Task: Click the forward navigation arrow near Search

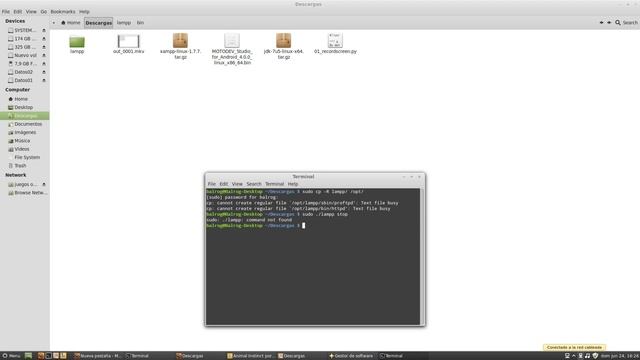Action: [609, 23]
